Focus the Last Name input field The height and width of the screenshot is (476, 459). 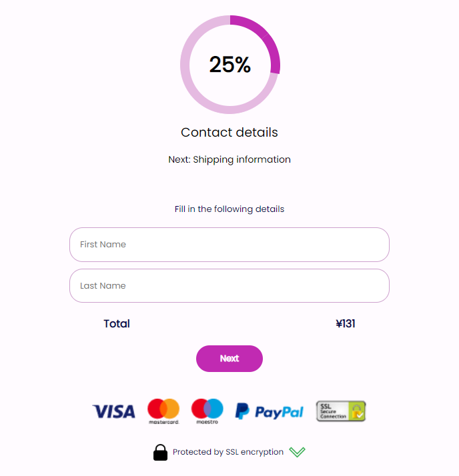pyautogui.click(x=229, y=285)
